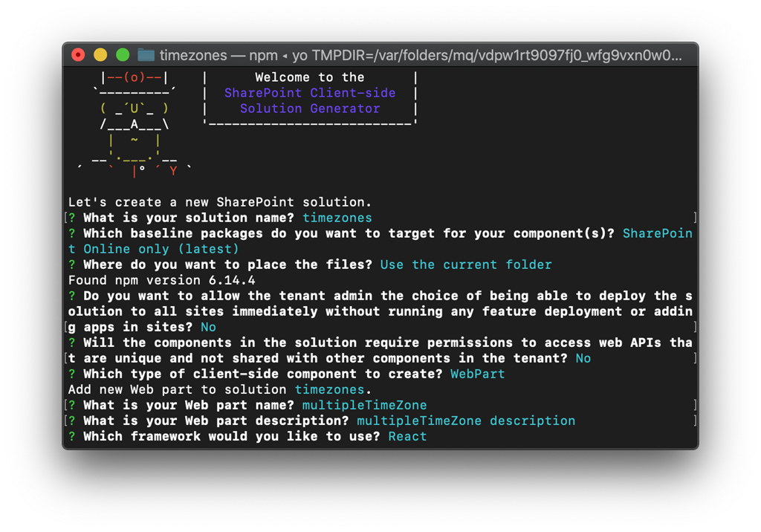The height and width of the screenshot is (532, 761).
Task: Click "No" after "apps in sites?"
Action: pyautogui.click(x=208, y=327)
